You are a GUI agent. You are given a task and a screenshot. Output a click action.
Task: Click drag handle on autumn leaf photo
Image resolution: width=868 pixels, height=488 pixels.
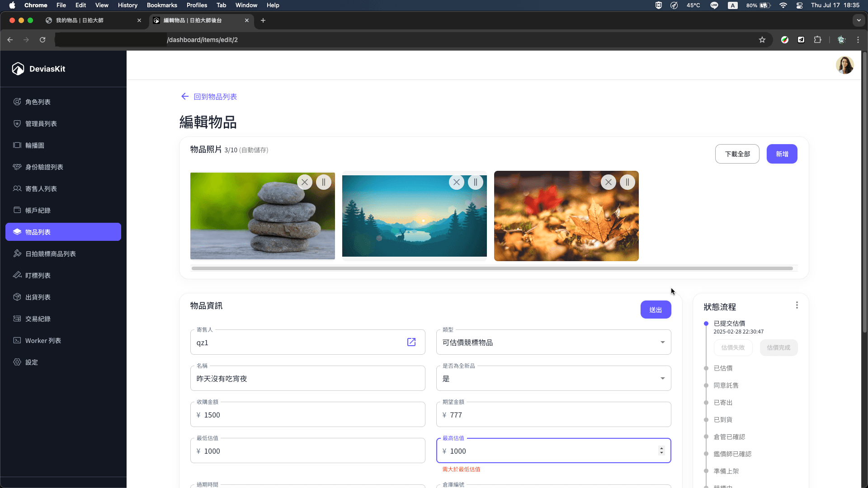coord(627,182)
